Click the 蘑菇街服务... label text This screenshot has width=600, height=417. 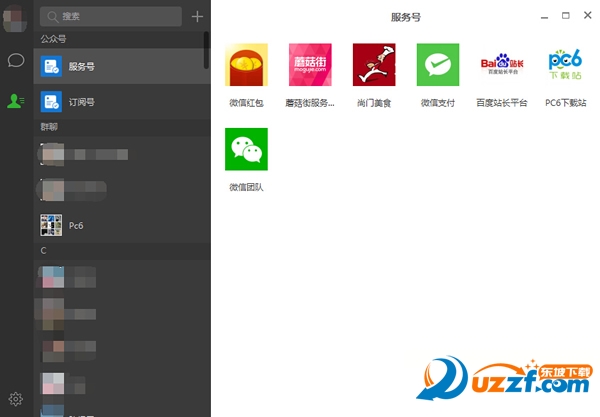[310, 103]
